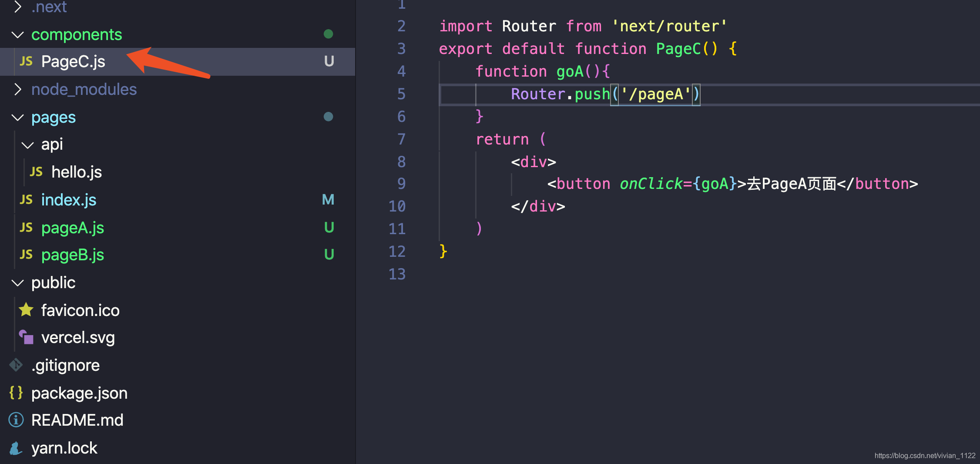The width and height of the screenshot is (980, 464).
Task: Select the components folder name
Action: coord(77,35)
